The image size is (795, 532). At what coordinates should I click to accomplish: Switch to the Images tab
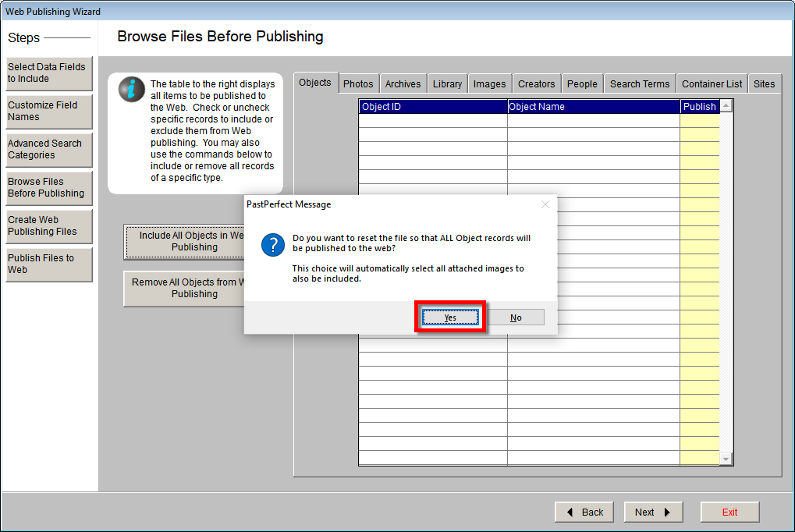click(x=489, y=84)
